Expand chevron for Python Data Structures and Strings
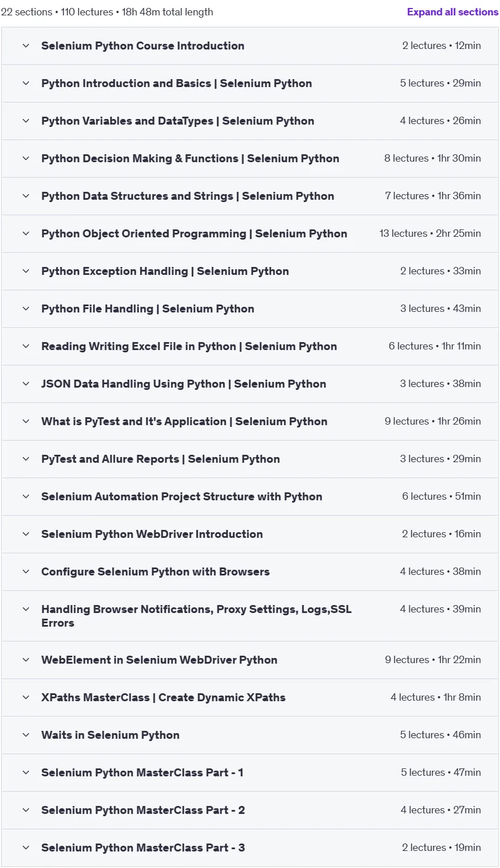The height and width of the screenshot is (868, 500). pyautogui.click(x=26, y=196)
